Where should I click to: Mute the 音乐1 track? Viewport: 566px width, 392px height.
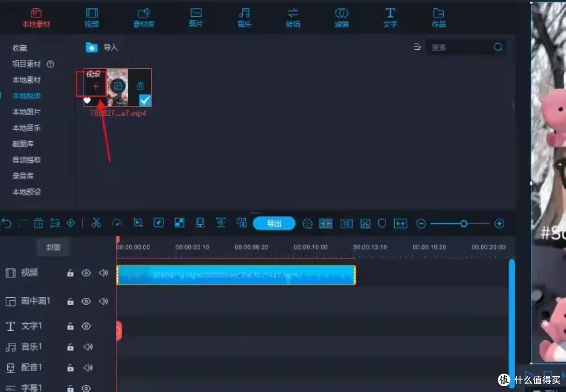(x=88, y=347)
